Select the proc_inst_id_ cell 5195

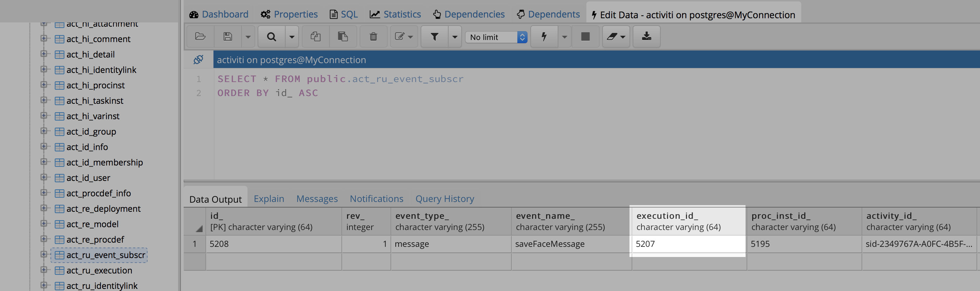pyautogui.click(x=804, y=244)
